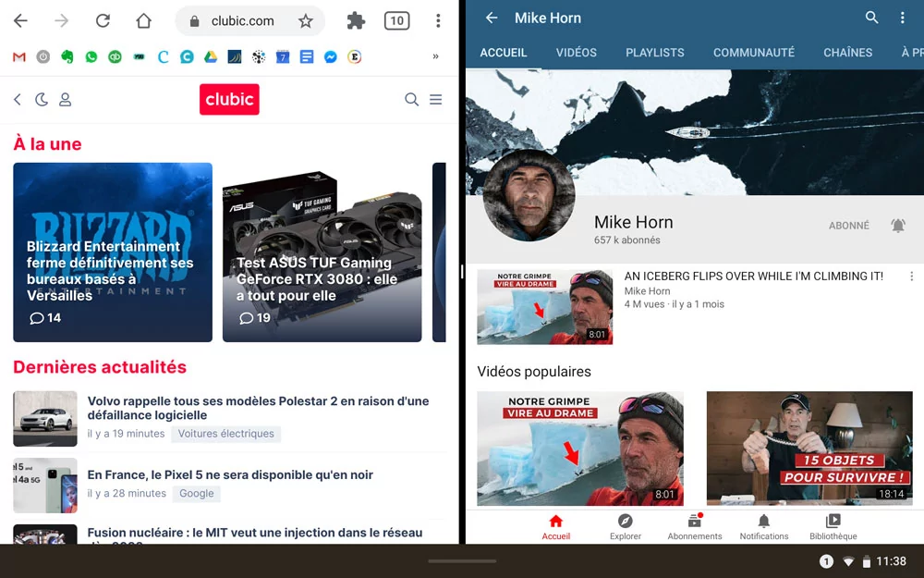Open the Chrome extensions puzzle icon
The width and height of the screenshot is (924, 578).
pyautogui.click(x=356, y=21)
